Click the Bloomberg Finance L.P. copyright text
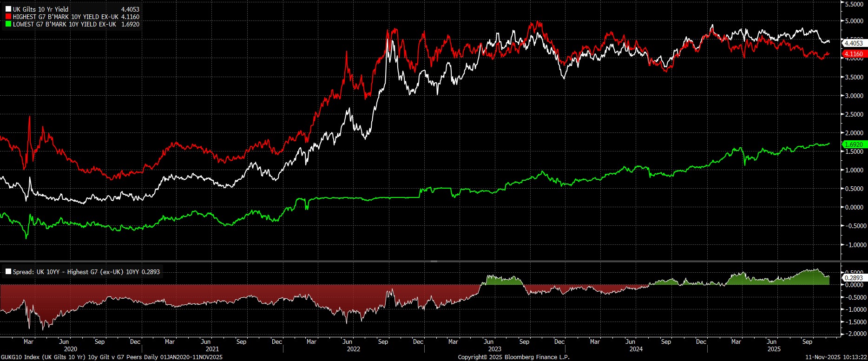 513,357
